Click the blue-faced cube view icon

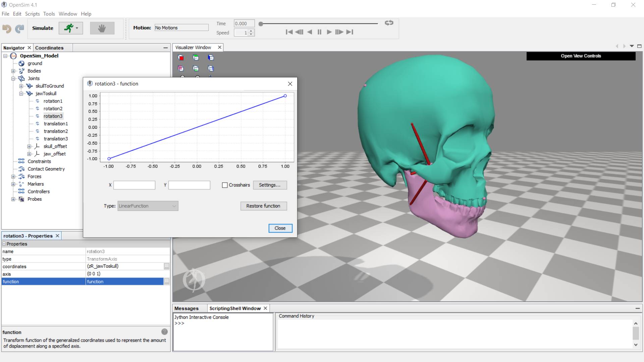click(211, 58)
